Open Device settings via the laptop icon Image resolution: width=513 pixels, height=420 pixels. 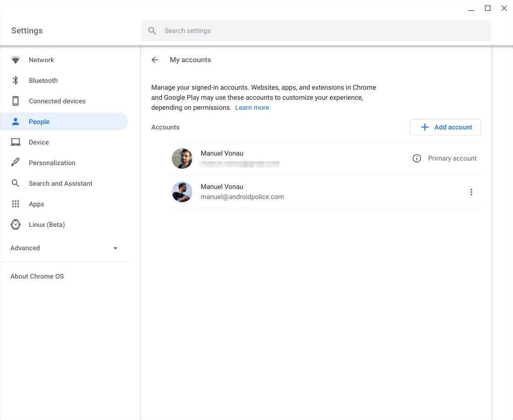point(16,142)
